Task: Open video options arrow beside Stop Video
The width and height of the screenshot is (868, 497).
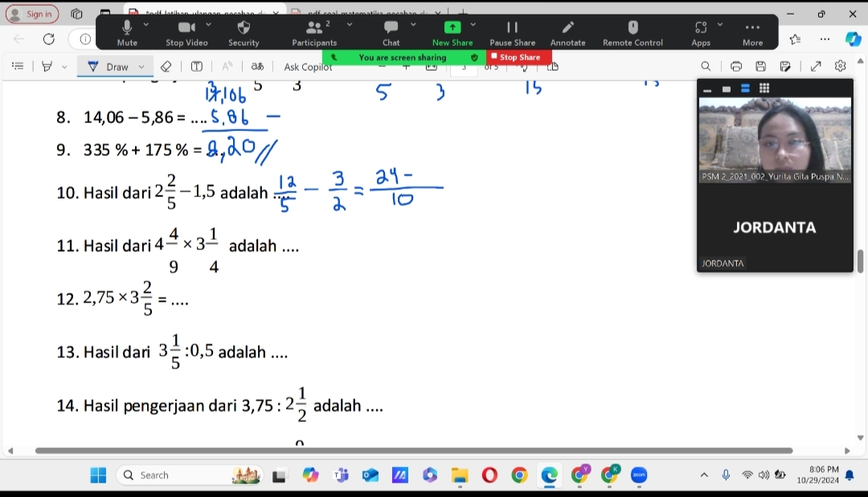Action: pyautogui.click(x=209, y=25)
